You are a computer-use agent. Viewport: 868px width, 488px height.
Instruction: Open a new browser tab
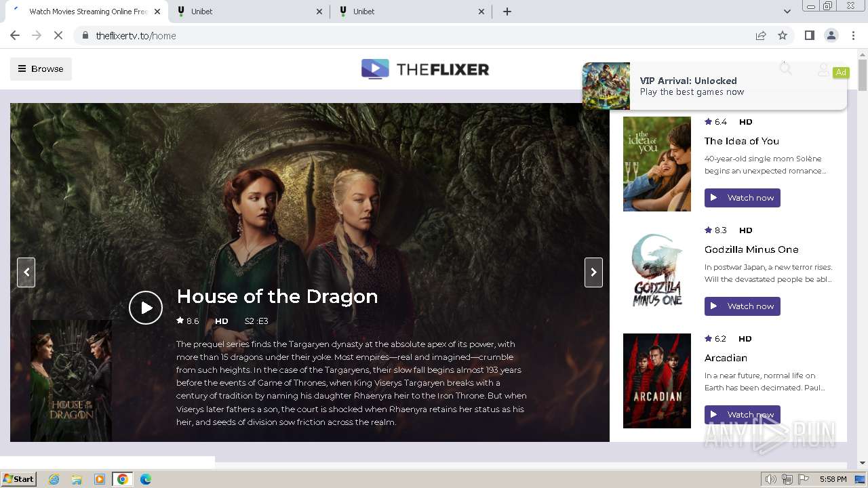click(x=507, y=12)
